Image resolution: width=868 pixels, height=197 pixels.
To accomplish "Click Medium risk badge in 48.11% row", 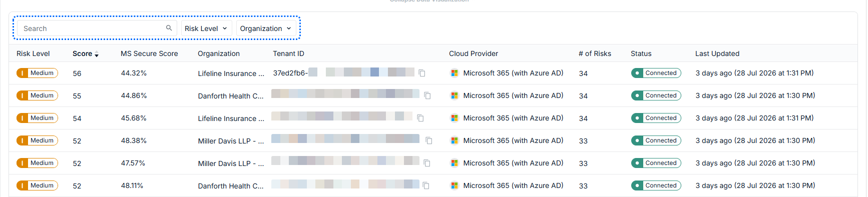I will coord(37,185).
